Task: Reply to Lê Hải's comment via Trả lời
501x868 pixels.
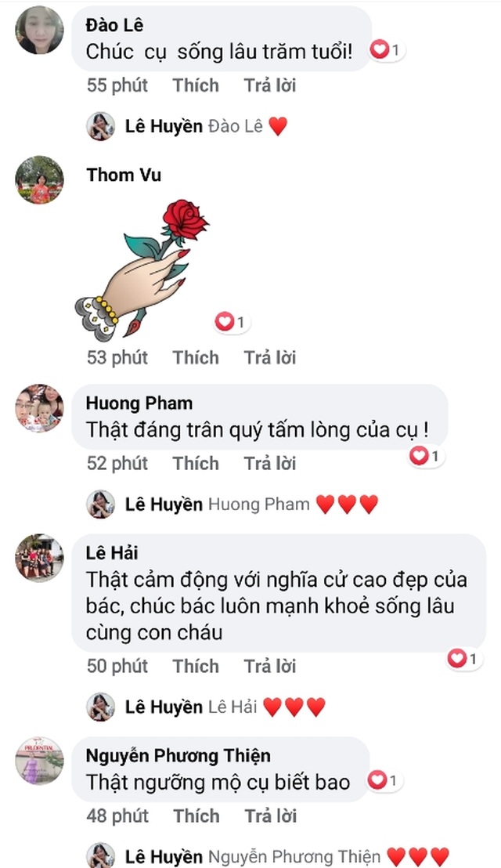Action: (270, 666)
